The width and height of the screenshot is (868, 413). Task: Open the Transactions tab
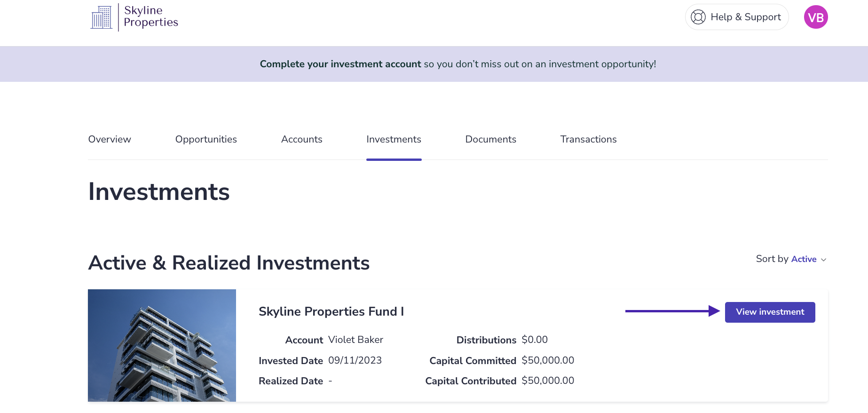tap(589, 139)
